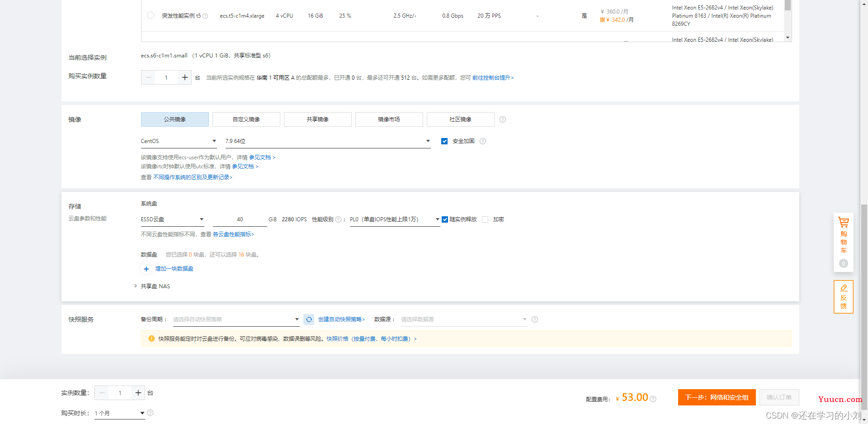
Task: Click plus icon to add data disk
Action: point(146,269)
